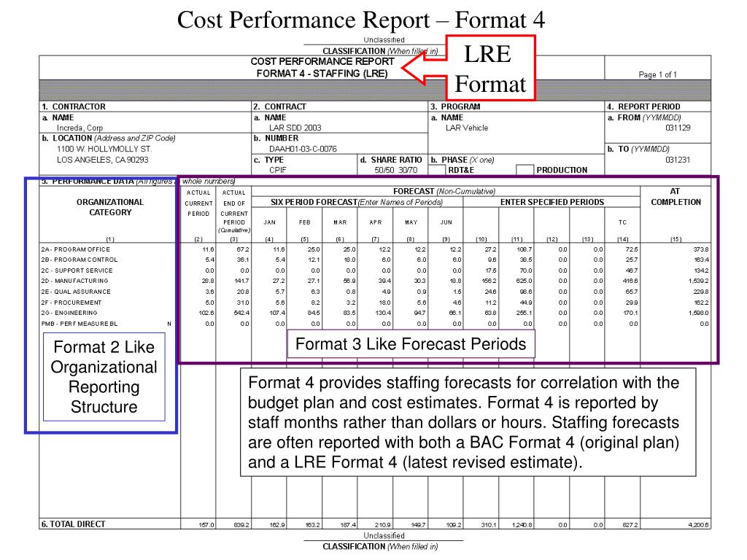The width and height of the screenshot is (747, 560).
Task: Select slide title 'Cost Performance Report – Format 4'
Action: [x=360, y=20]
